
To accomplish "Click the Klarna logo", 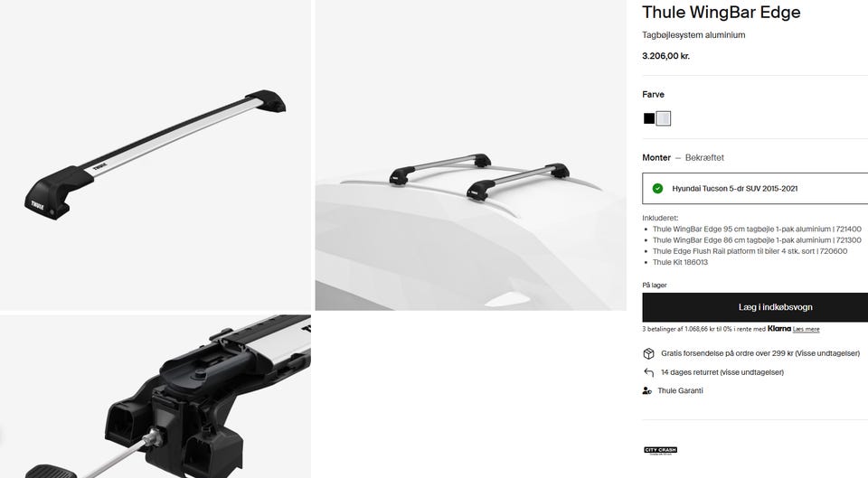I will coord(779,329).
